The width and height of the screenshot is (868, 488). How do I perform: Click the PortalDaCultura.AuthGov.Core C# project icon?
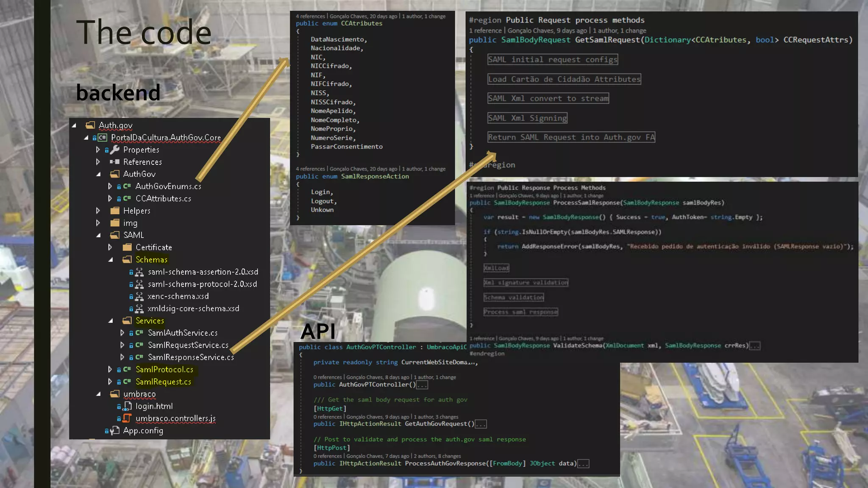[x=102, y=138]
